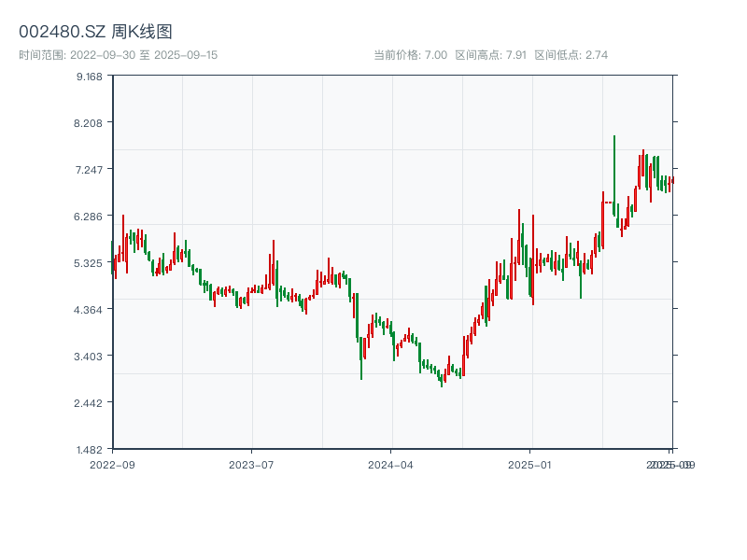This screenshot has height=560, width=747.
Task: Click the lowest green candle near 2.74
Action: [x=441, y=379]
